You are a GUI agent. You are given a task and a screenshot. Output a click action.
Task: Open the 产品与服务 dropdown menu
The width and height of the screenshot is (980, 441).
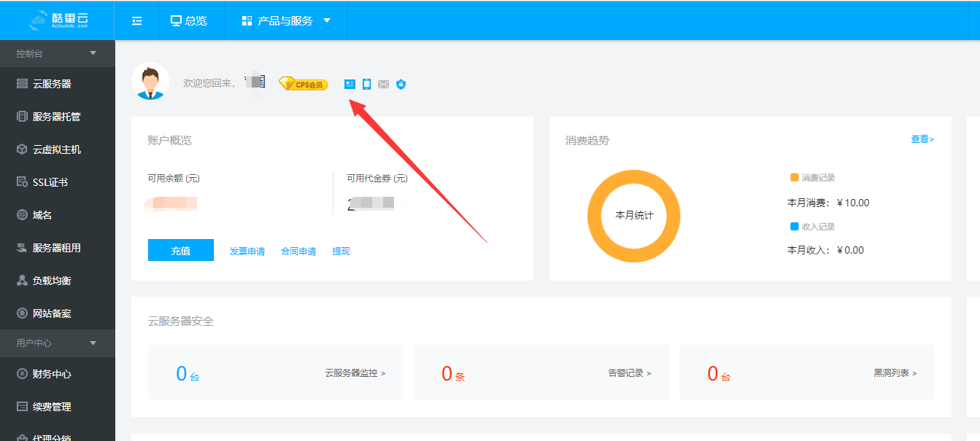point(286,21)
